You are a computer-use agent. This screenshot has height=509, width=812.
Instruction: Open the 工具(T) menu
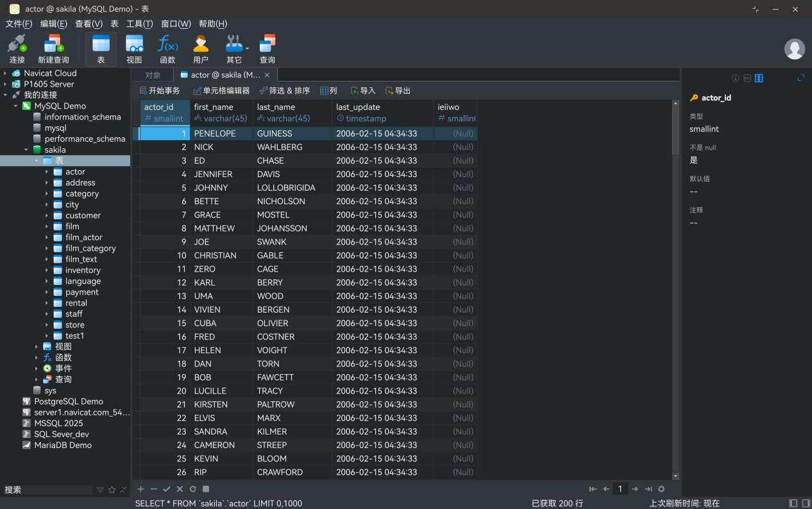139,24
